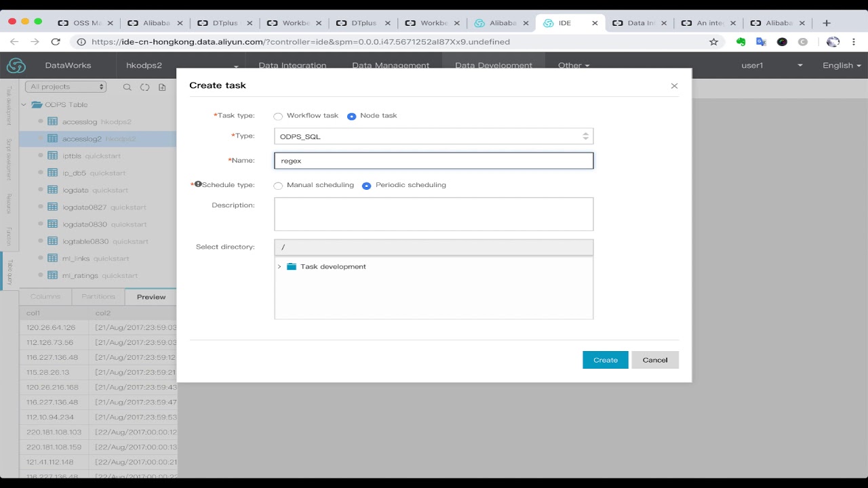Close the Create task dialog with X
Image resolution: width=868 pixels, height=488 pixels.
[674, 86]
